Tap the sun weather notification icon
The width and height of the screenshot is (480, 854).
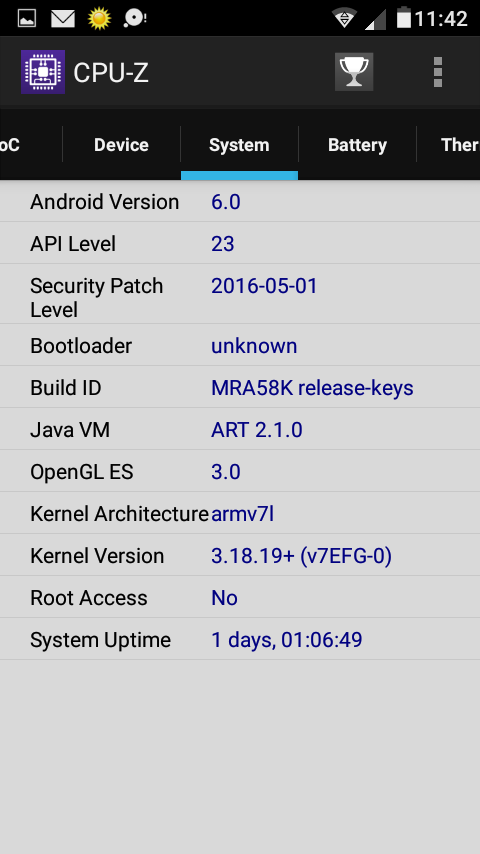click(x=99, y=19)
